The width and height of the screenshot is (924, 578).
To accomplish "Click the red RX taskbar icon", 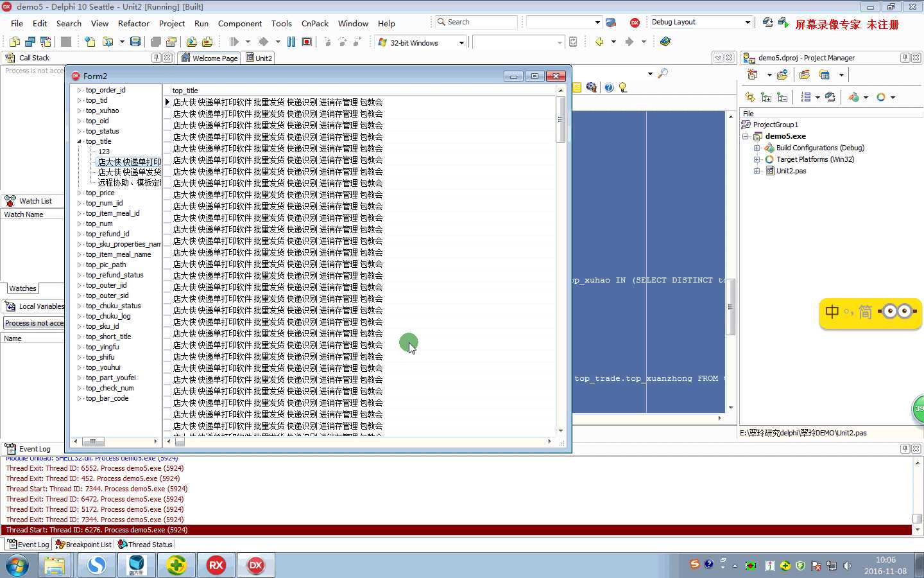I will point(216,566).
